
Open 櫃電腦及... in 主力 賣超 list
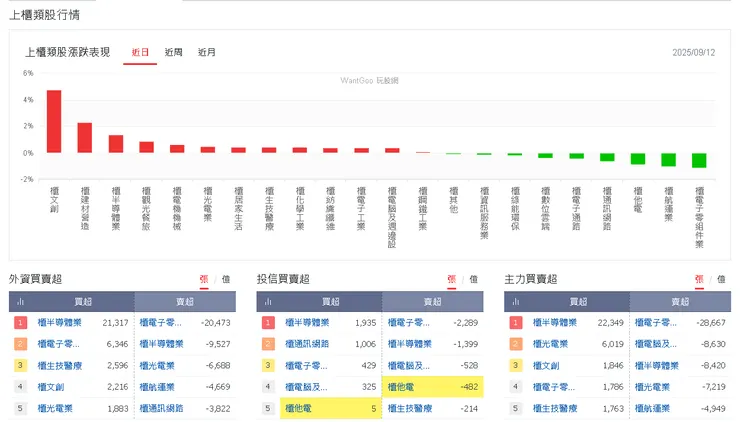656,344
